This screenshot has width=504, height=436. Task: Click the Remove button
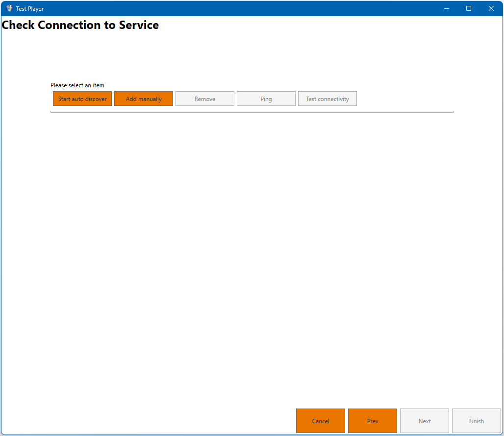pos(204,99)
